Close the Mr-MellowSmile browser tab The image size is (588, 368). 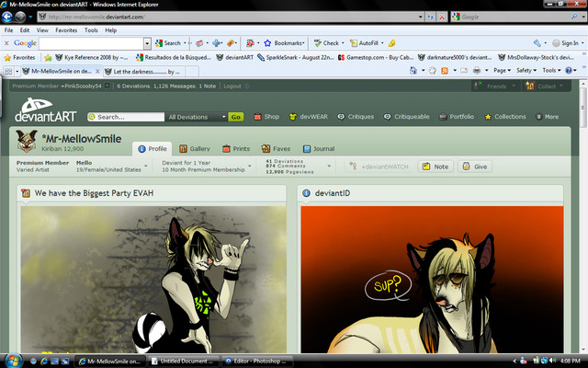(x=97, y=71)
